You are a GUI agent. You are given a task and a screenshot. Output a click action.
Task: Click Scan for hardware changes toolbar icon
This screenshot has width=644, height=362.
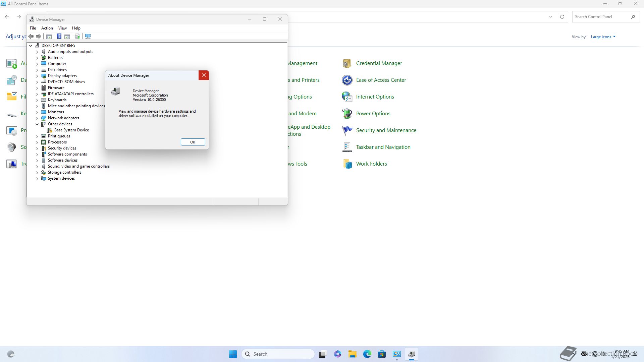[x=88, y=36]
